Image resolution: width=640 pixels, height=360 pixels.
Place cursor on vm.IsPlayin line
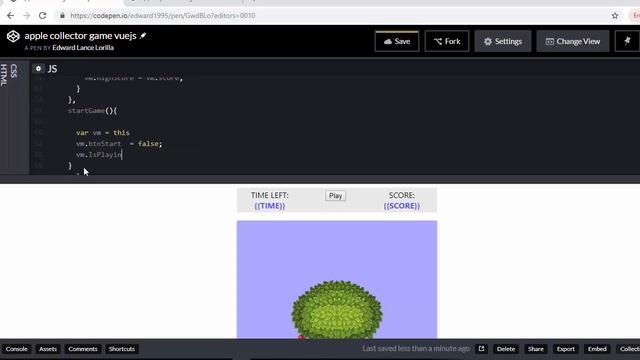[99, 155]
